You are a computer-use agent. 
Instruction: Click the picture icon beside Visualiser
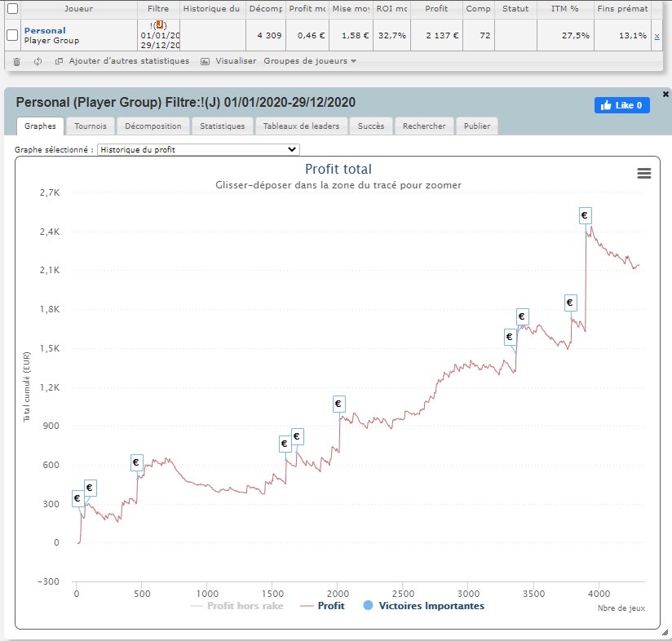tap(206, 61)
